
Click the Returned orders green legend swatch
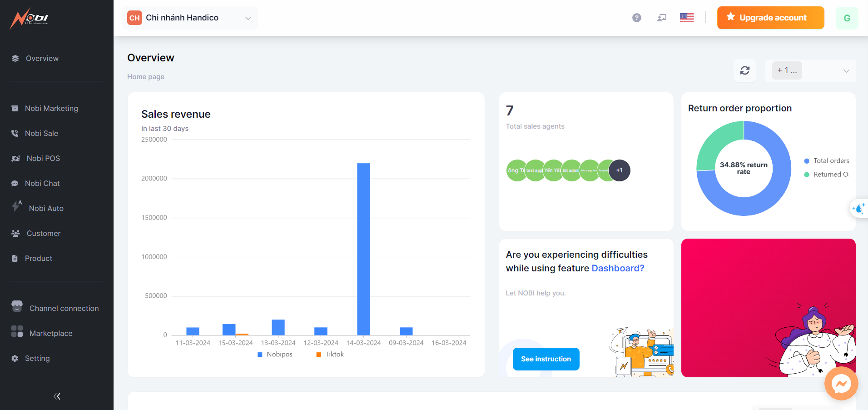807,175
